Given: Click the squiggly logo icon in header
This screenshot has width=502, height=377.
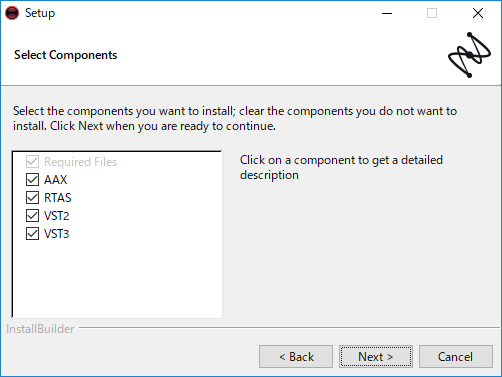Looking at the screenshot, I should click(469, 55).
